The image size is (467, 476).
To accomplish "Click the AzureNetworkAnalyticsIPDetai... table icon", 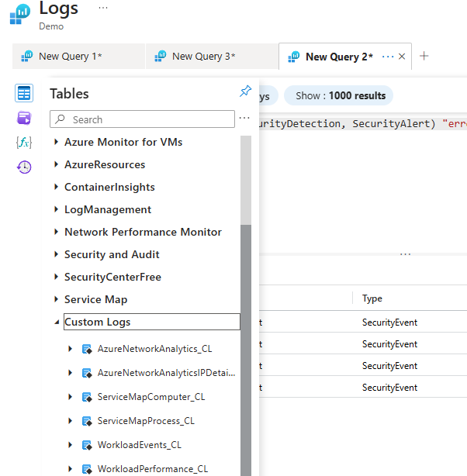I will point(87,373).
